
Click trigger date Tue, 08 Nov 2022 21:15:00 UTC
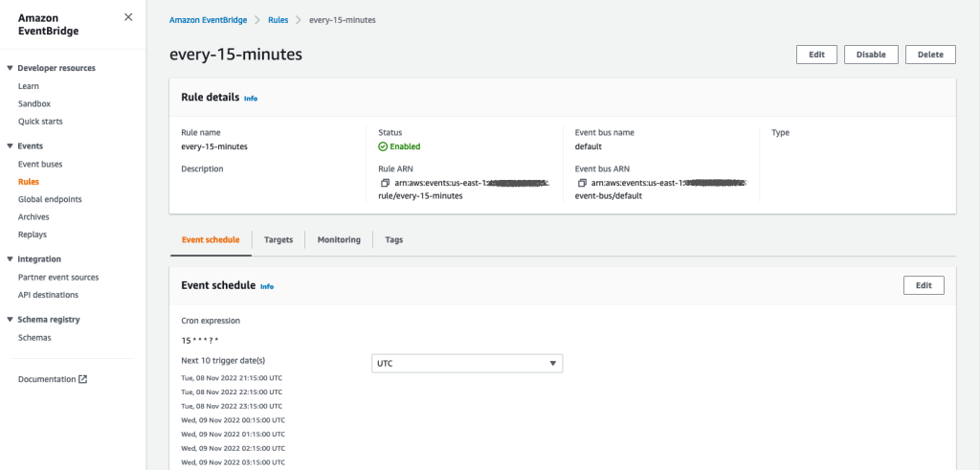(232, 378)
